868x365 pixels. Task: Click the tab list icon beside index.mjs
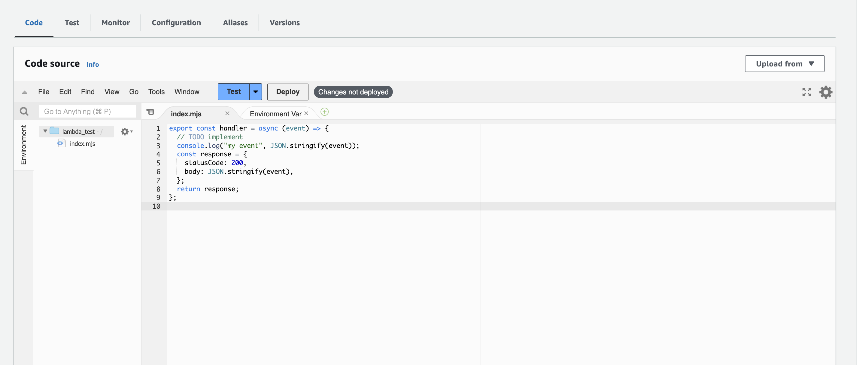tap(150, 112)
